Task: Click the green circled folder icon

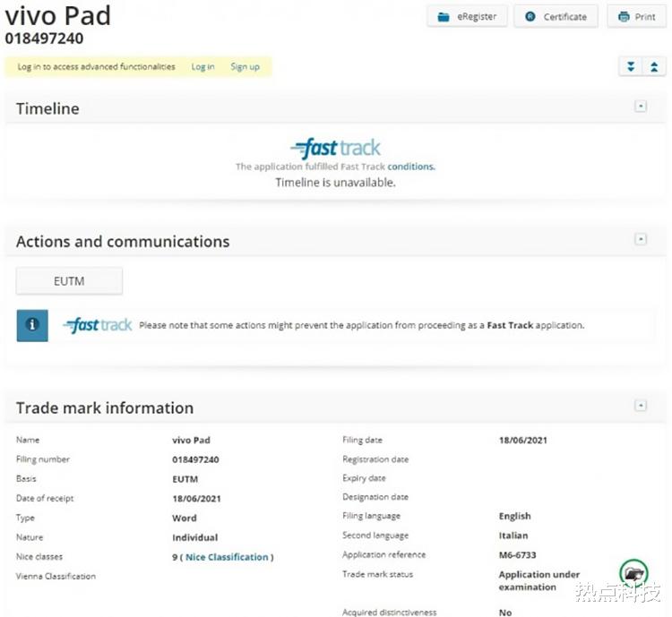Action: 633,573
